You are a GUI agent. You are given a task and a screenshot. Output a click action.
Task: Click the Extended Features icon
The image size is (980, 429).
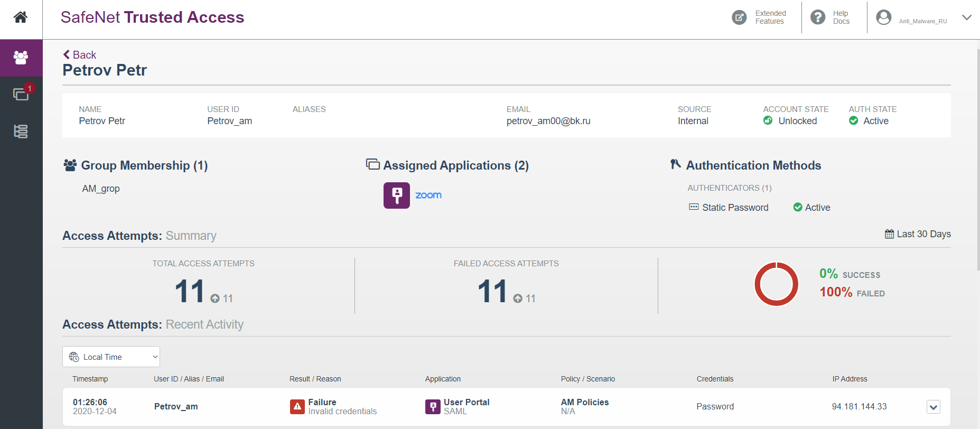point(739,17)
